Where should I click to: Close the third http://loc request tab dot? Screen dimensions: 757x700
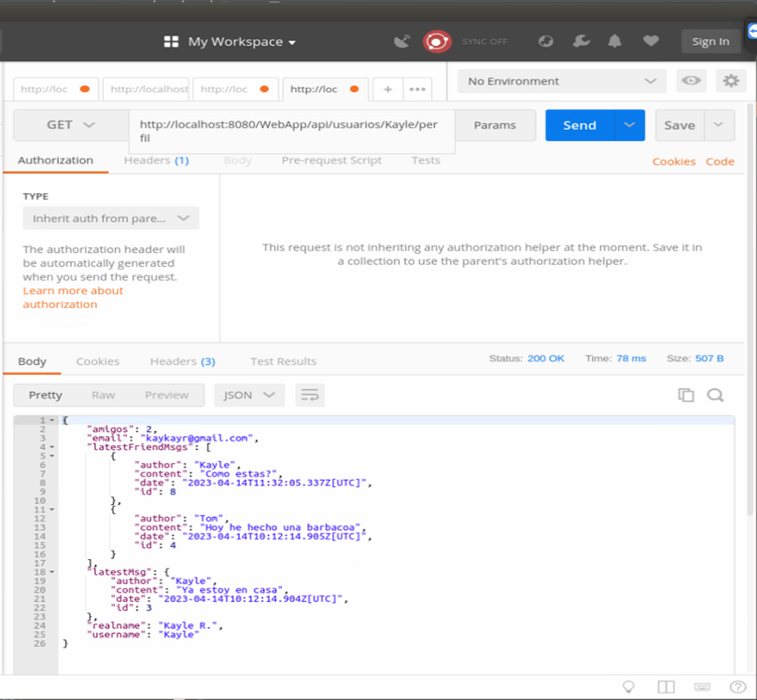tap(264, 89)
